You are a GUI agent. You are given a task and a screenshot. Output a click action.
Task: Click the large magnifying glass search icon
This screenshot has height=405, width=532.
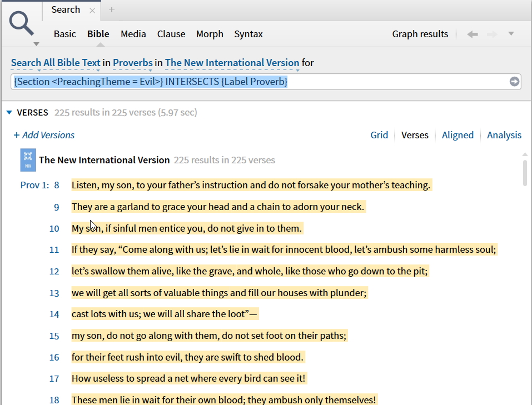coord(21,23)
